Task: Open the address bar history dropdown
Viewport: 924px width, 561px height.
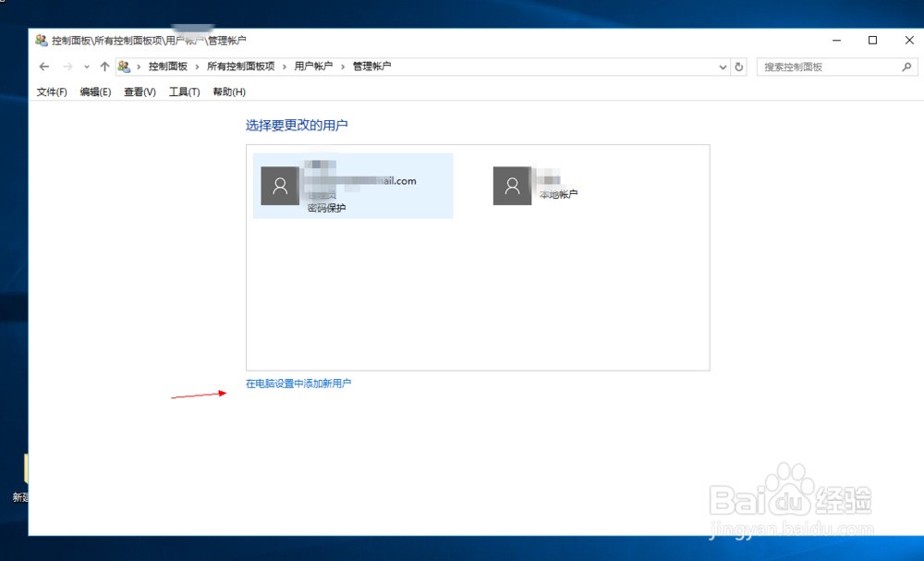Action: tap(723, 67)
